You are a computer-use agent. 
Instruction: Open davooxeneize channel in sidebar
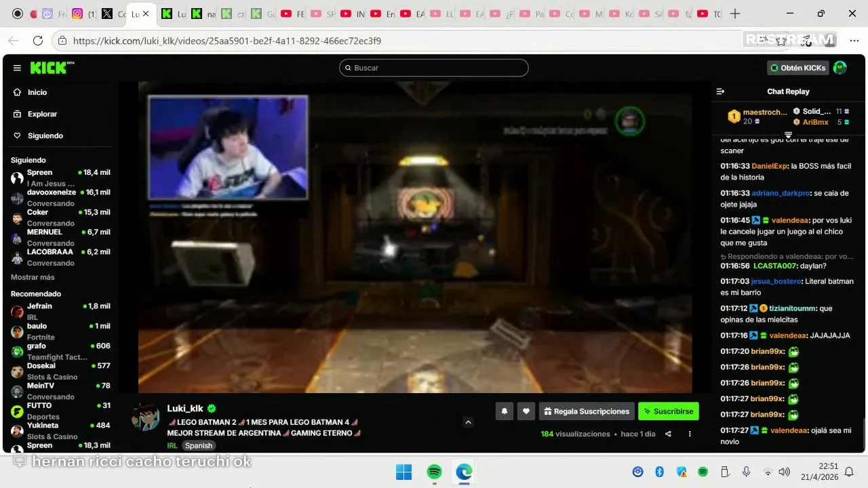click(60, 198)
